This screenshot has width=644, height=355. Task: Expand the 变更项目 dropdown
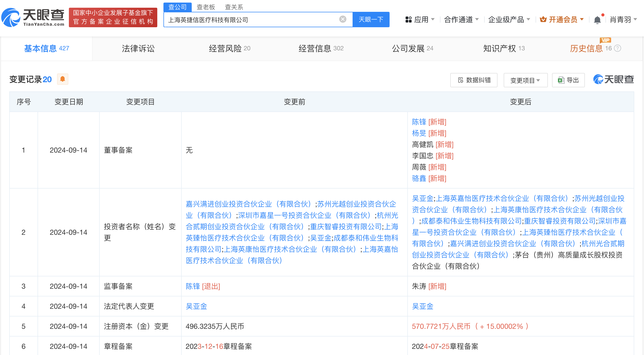pyautogui.click(x=525, y=80)
